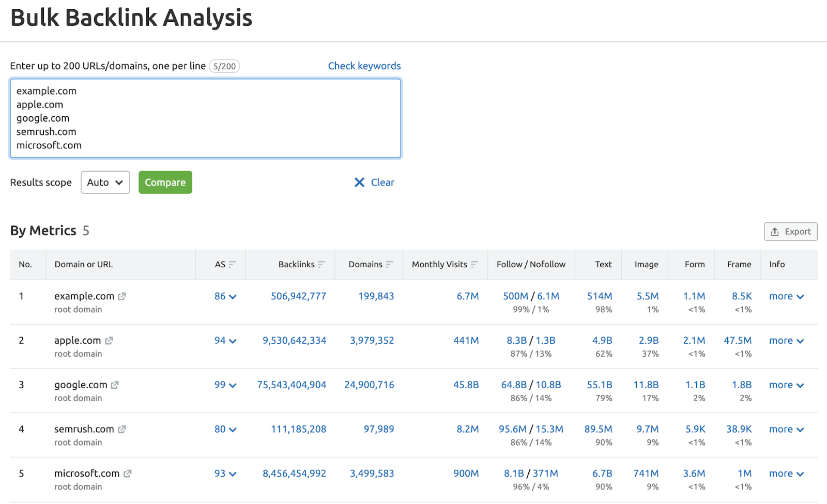The image size is (827, 504).
Task: Open backlinks count 506,942,777 for example.com
Action: click(299, 296)
